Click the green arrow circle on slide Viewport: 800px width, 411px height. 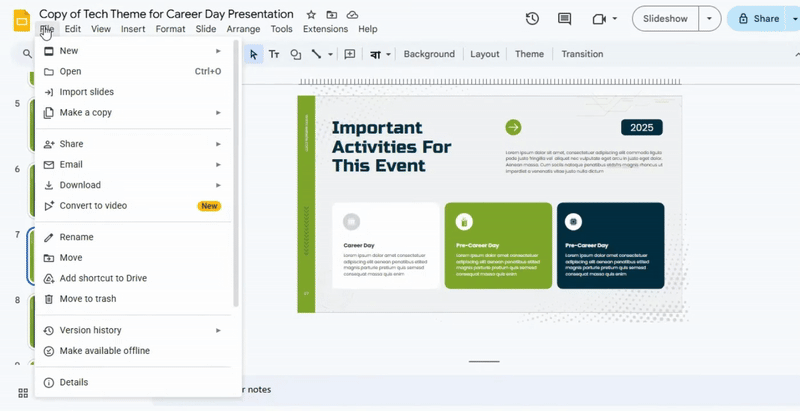point(513,127)
